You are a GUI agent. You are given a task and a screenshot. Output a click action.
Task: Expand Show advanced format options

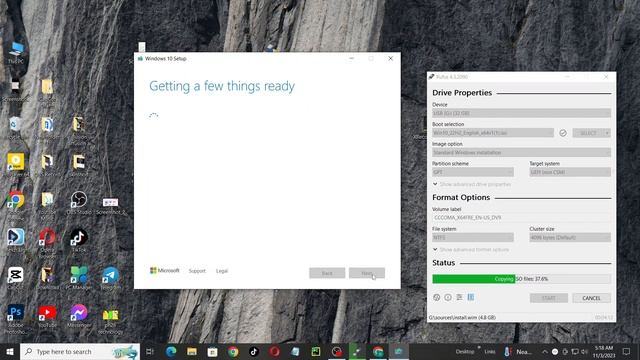(471, 250)
